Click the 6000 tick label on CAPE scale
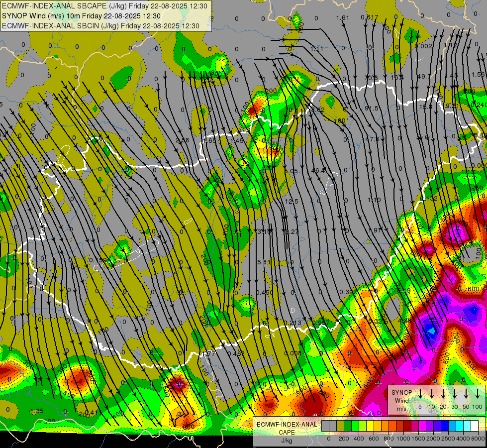 (478, 439)
